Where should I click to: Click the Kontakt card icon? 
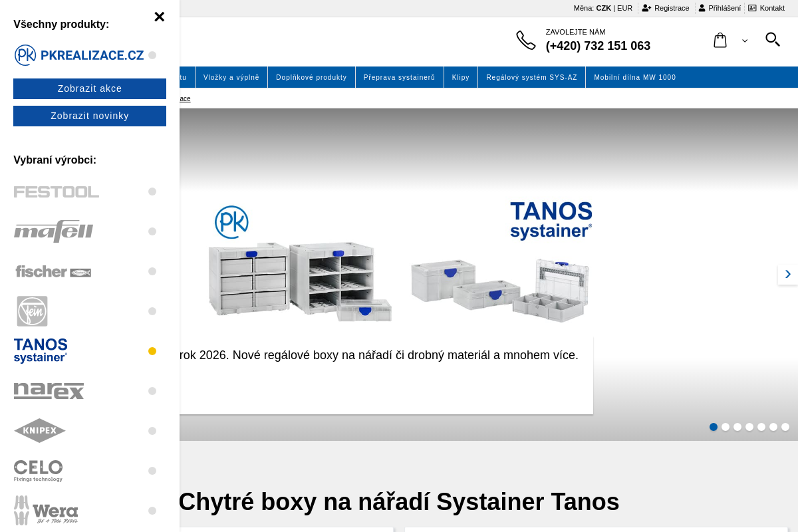point(752,8)
